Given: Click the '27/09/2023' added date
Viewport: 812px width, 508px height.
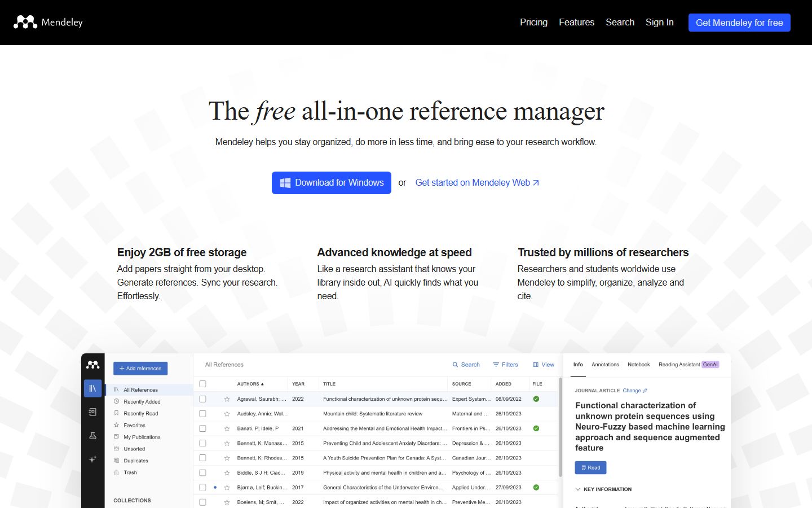Looking at the screenshot, I should [509, 487].
